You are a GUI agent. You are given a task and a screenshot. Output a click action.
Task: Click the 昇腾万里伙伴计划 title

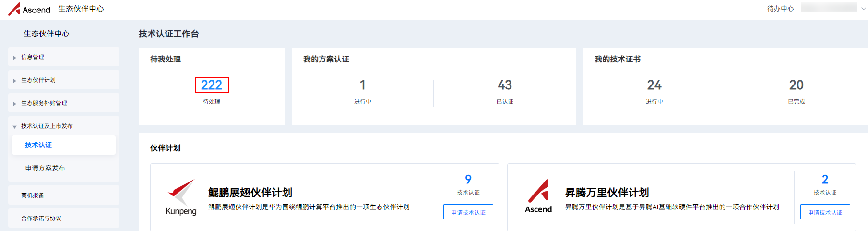pyautogui.click(x=607, y=193)
